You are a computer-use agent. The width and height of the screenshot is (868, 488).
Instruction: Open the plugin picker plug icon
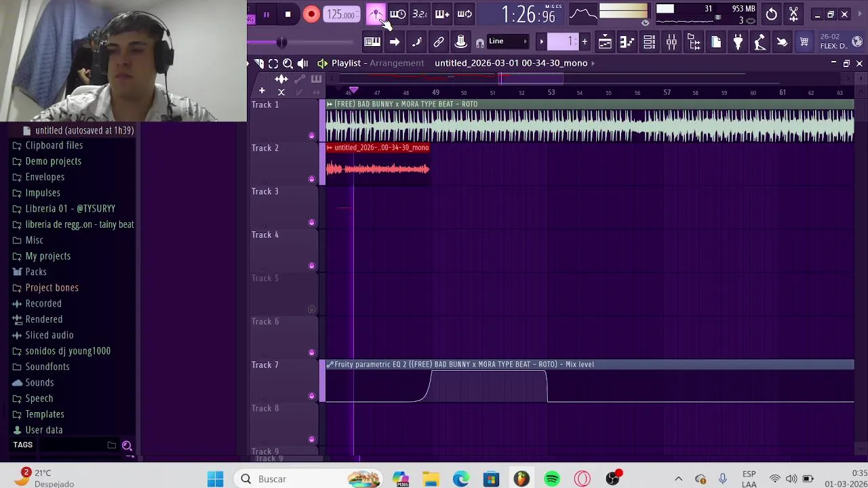pos(738,42)
